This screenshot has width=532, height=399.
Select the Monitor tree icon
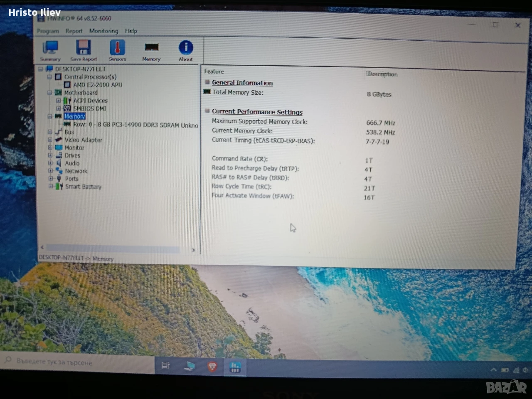point(59,148)
